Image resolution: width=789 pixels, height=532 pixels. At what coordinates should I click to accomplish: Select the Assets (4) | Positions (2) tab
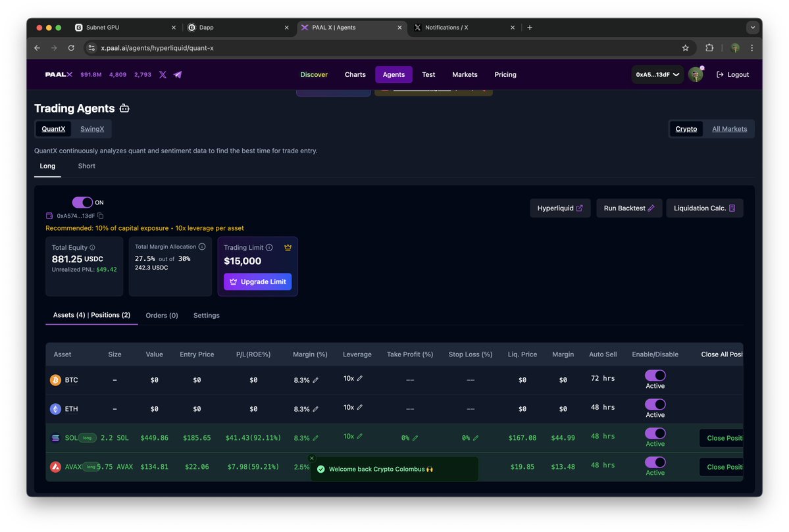point(91,315)
